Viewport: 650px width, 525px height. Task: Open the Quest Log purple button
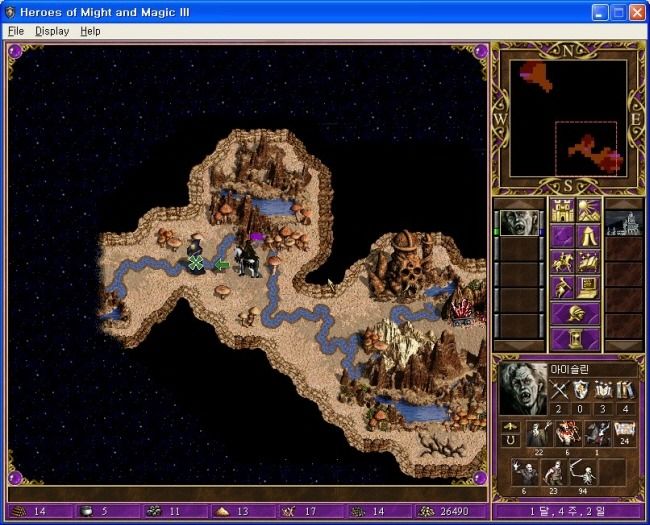point(562,236)
